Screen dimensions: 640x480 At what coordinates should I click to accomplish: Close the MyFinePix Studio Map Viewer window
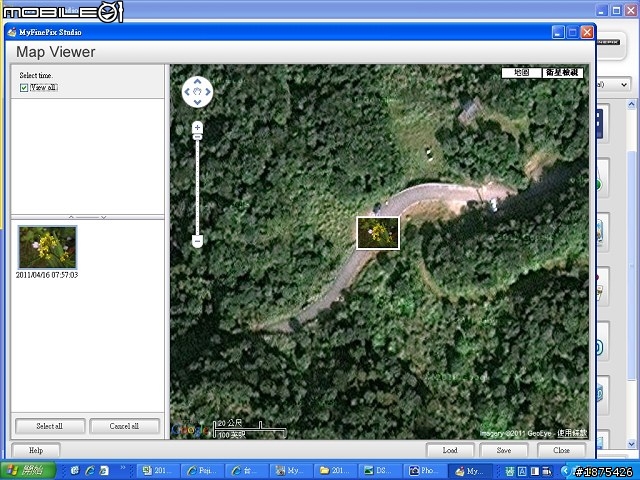(587, 32)
